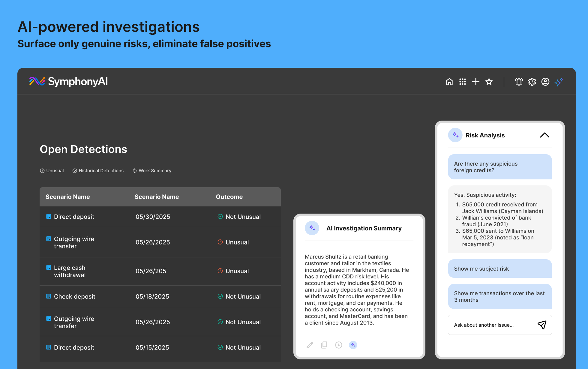Switch to Historical Detections tab

tap(98, 171)
